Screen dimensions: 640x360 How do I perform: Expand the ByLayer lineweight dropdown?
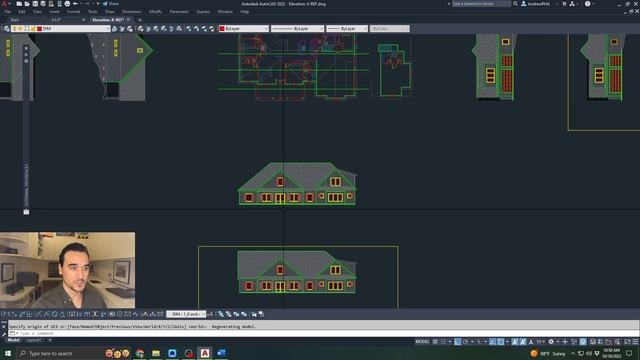(365, 29)
